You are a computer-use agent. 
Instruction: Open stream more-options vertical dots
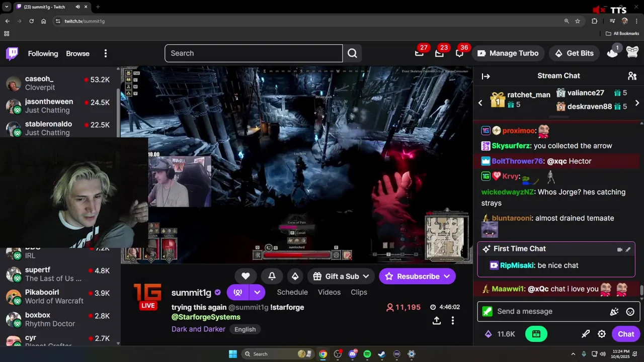(453, 320)
